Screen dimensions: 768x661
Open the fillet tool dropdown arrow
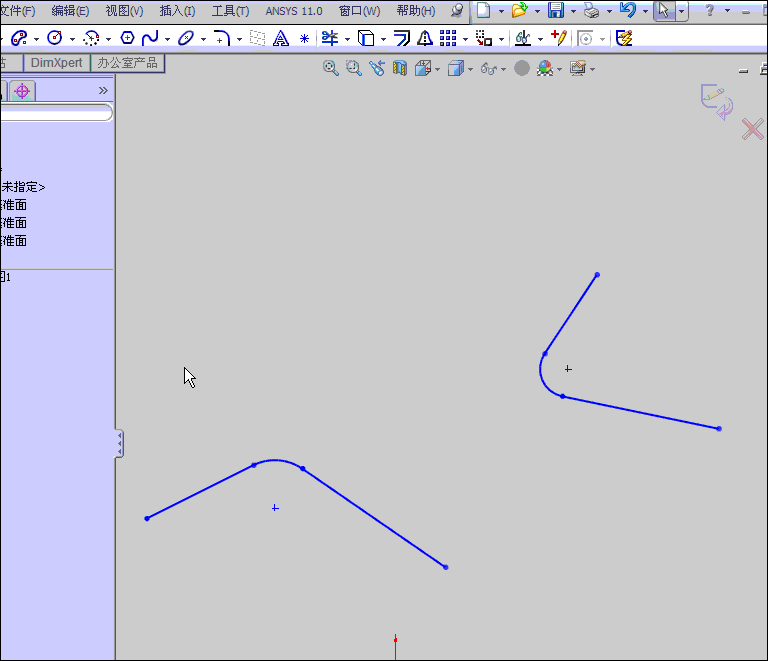[239, 39]
